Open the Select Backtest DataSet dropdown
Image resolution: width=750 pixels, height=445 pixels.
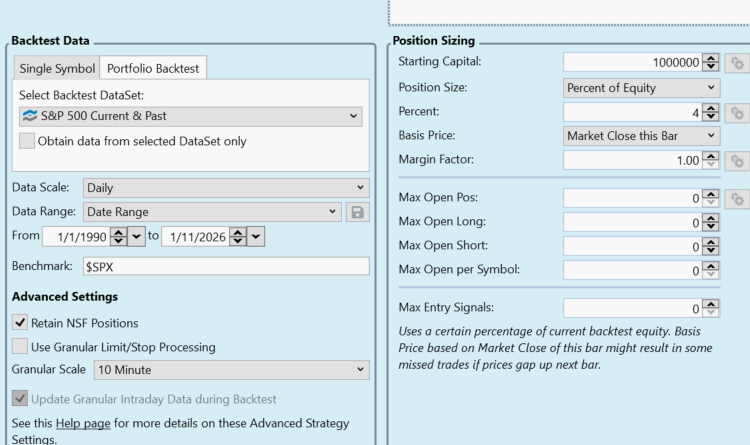(191, 116)
